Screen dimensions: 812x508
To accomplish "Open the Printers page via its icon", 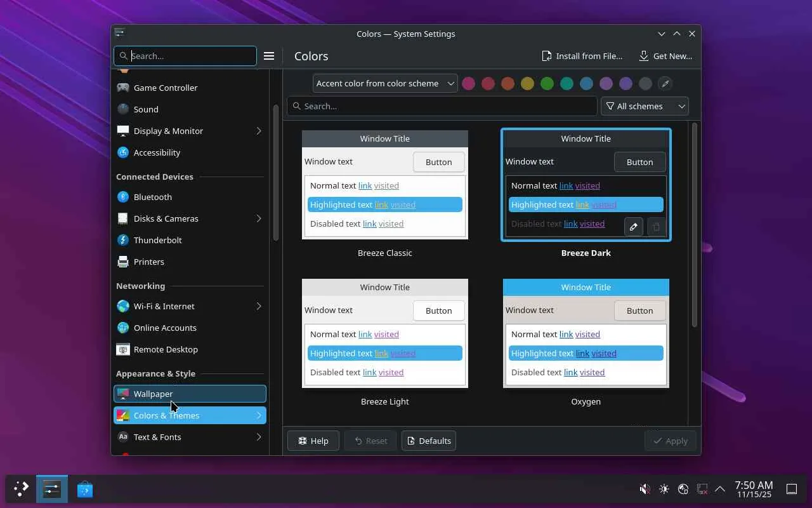I will (x=123, y=262).
